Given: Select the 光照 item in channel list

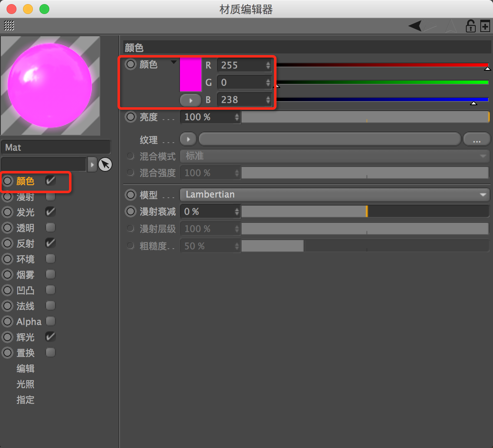Looking at the screenshot, I should [x=25, y=384].
